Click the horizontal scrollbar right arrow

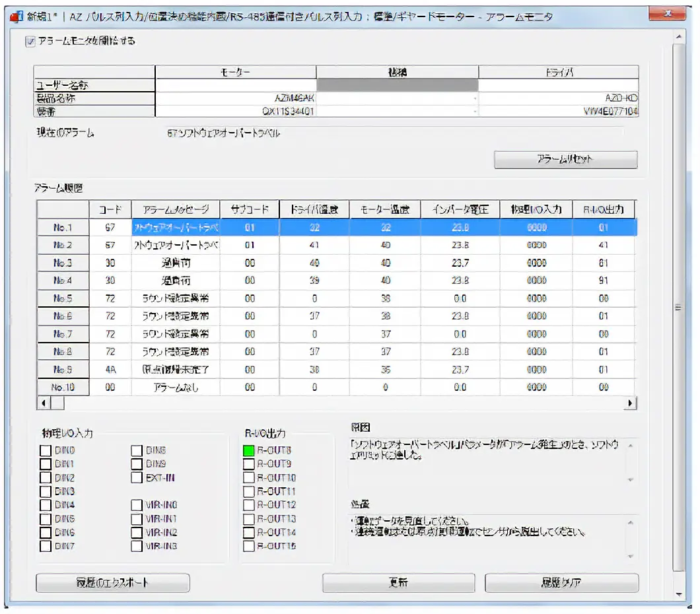[629, 402]
